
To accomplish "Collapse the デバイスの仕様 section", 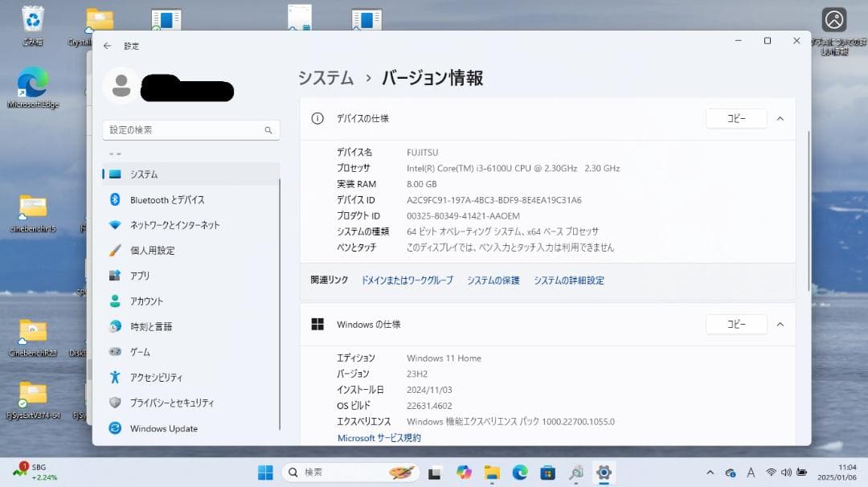I will pyautogui.click(x=780, y=118).
